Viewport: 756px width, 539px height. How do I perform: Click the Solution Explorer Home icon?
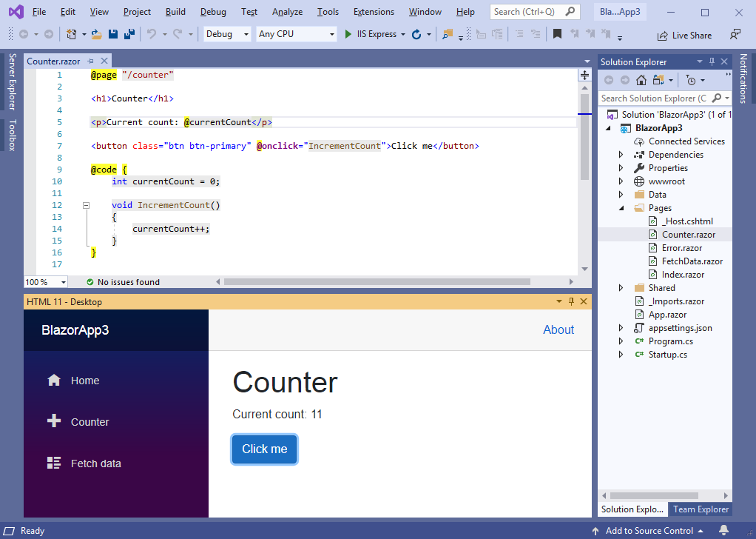coord(641,80)
